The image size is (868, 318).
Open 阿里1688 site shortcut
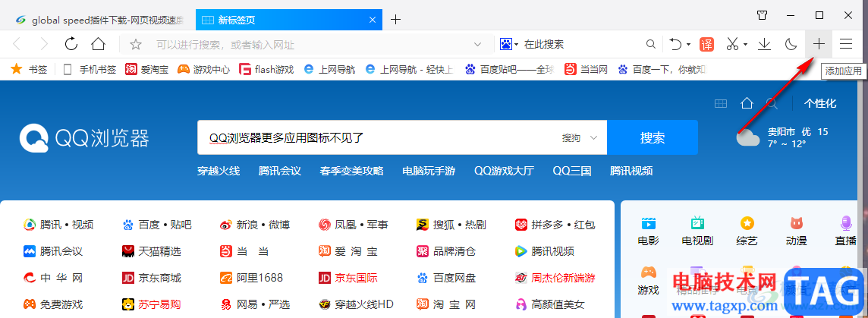[250, 278]
